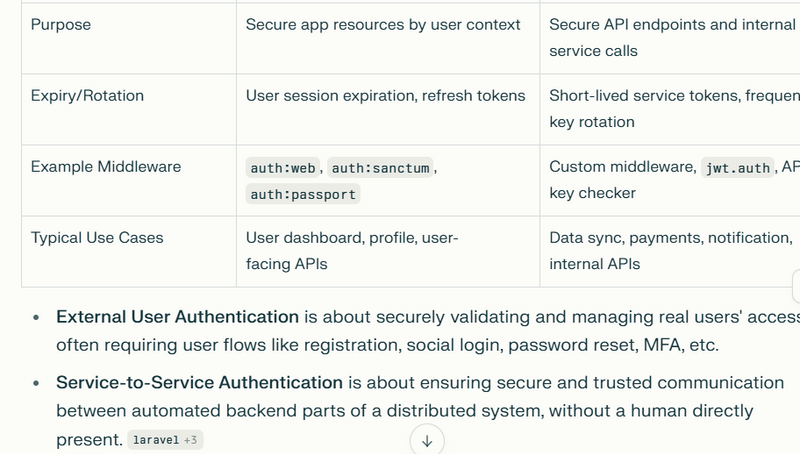Select the Purpose row label
This screenshot has width=800, height=454.
(x=61, y=24)
